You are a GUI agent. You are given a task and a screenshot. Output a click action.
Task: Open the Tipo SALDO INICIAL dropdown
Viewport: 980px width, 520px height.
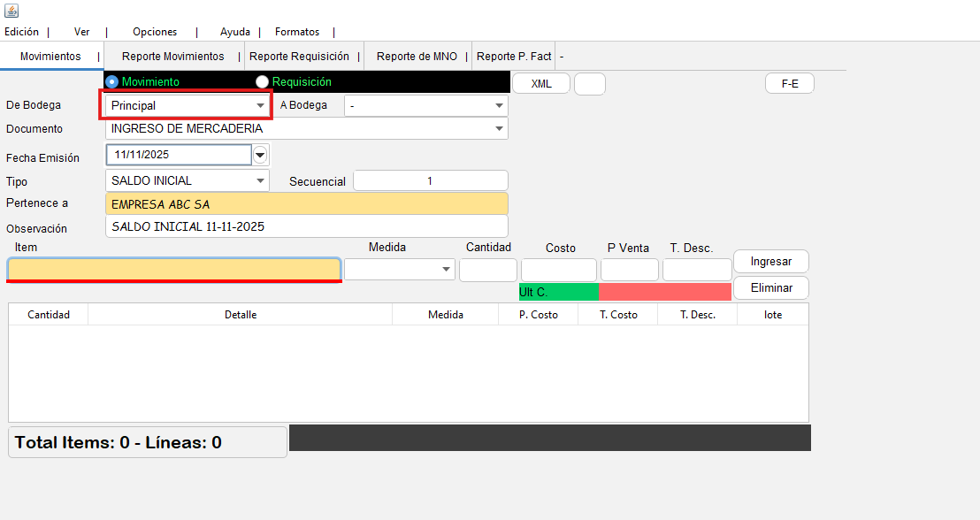click(x=260, y=180)
